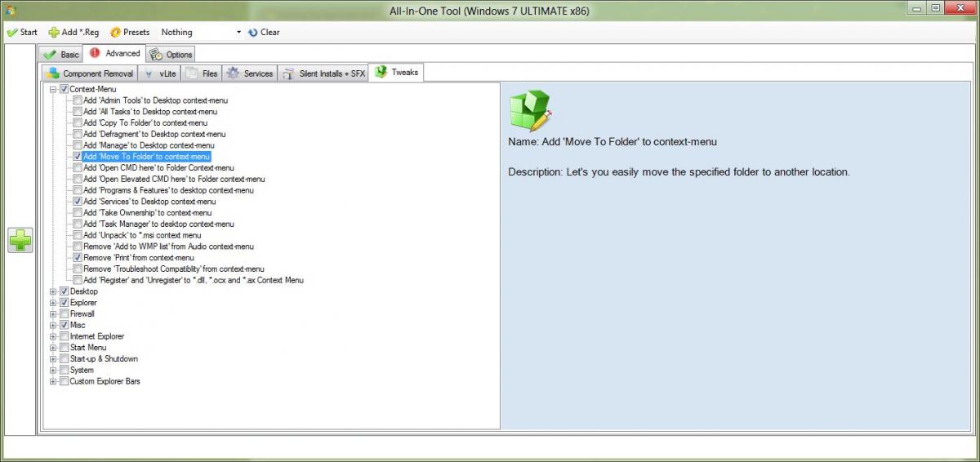
Task: Select Add 'Manage' to Desktop context-menu
Action: point(149,145)
